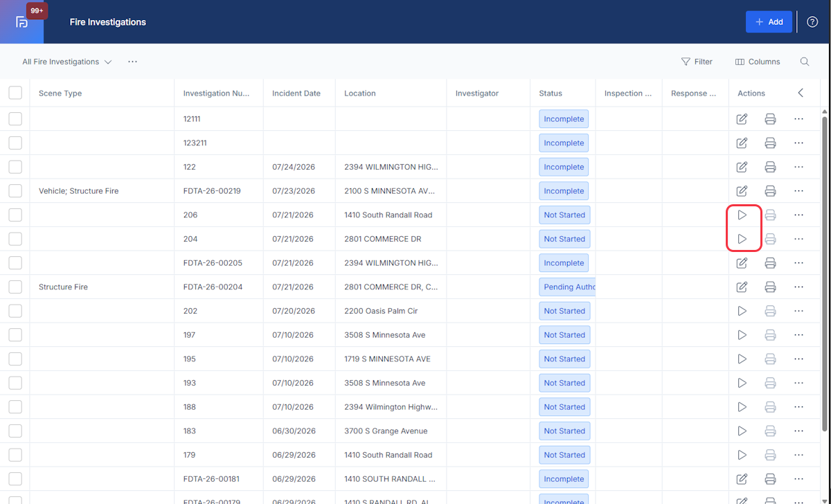Check the row for investigation 12111

click(15, 119)
